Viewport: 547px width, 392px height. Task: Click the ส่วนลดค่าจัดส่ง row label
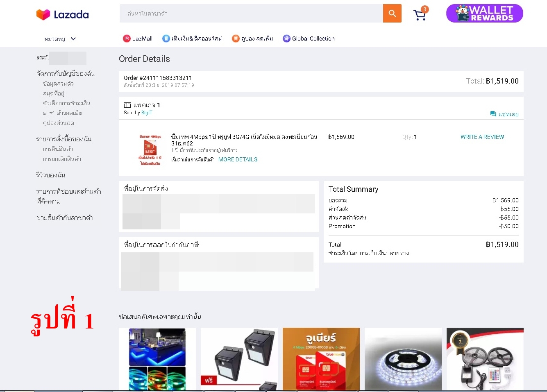coord(347,218)
